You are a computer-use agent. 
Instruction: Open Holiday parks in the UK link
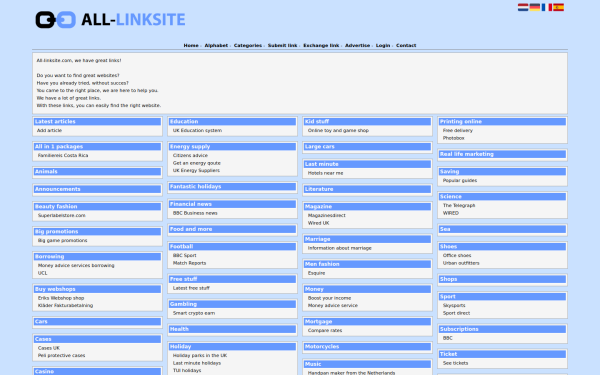[200, 355]
